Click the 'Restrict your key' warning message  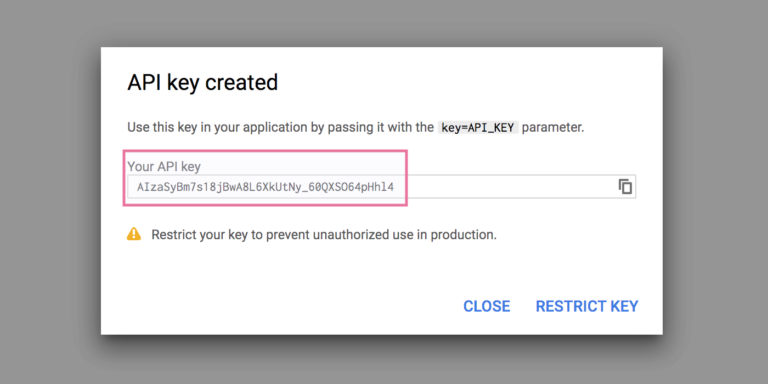(x=324, y=235)
